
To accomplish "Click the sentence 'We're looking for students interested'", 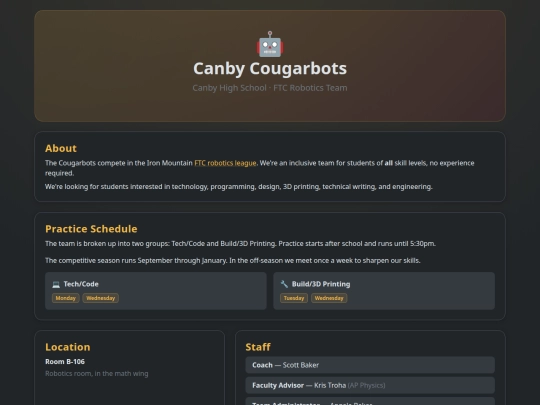I will [x=239, y=187].
